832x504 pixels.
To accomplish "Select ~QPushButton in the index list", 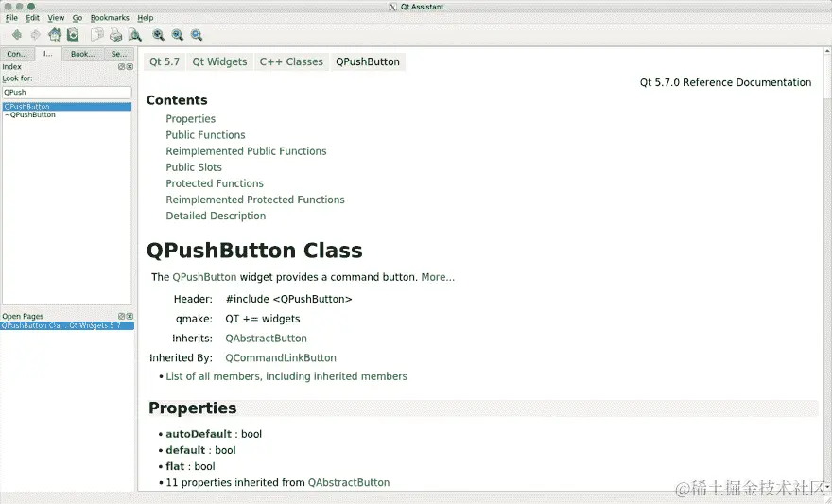I will coord(67,114).
